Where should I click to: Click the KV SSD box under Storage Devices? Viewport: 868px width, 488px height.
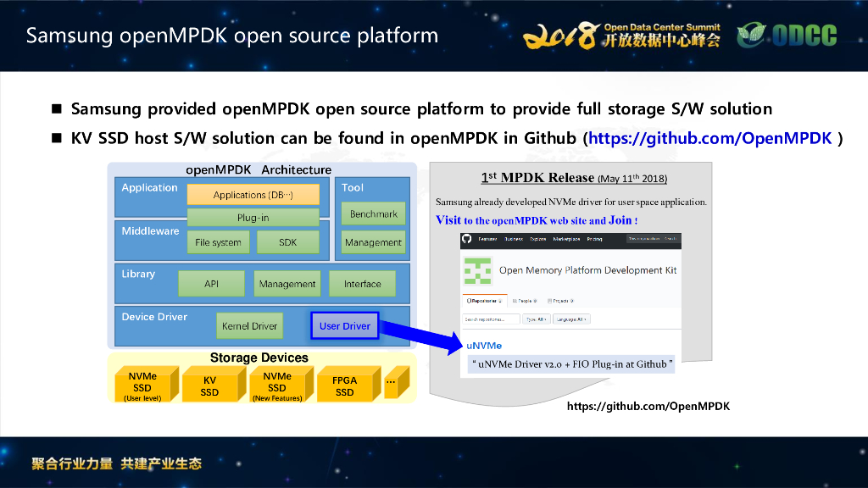click(x=213, y=383)
